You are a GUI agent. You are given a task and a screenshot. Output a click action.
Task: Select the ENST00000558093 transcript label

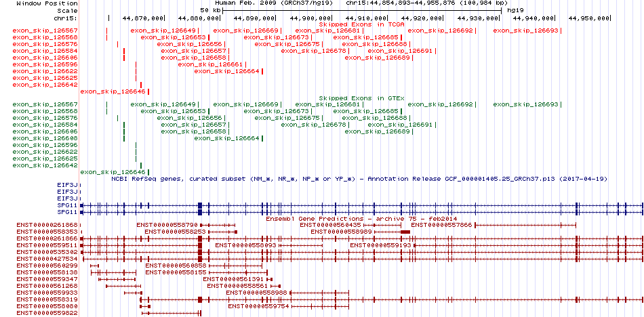tap(245, 245)
